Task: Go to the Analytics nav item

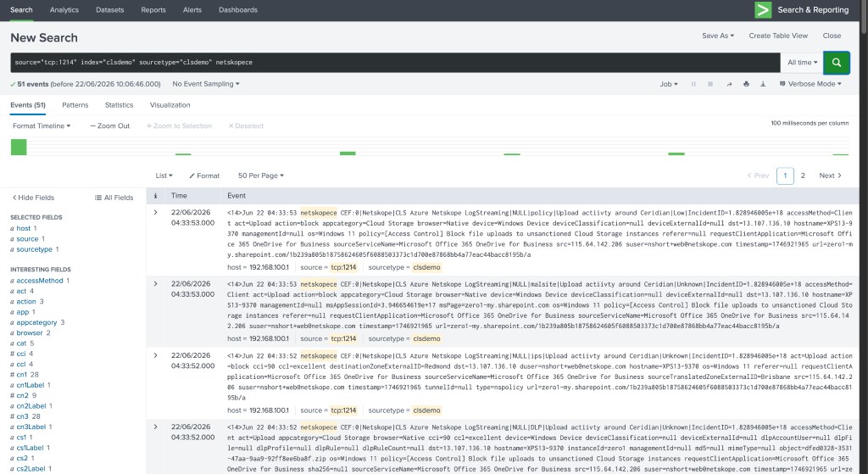Action: coord(64,10)
